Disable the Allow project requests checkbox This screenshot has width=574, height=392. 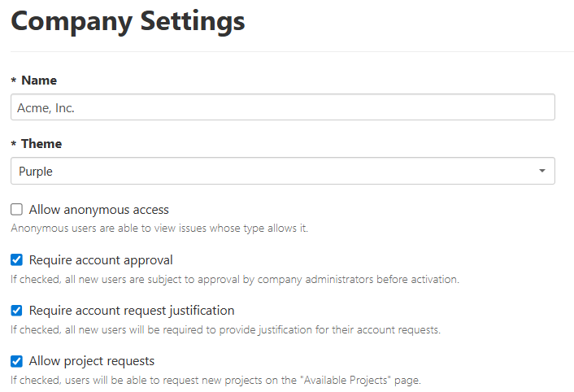pyautogui.click(x=16, y=361)
